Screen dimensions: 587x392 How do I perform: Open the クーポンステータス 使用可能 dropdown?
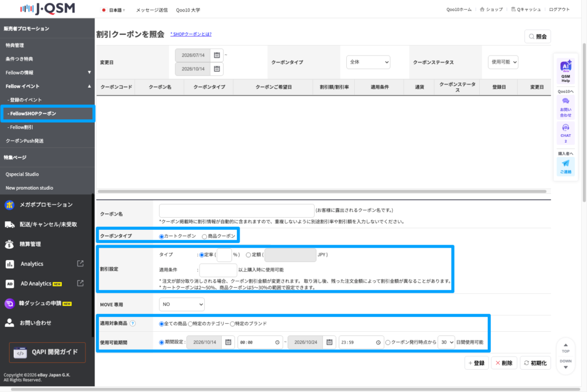click(x=503, y=62)
